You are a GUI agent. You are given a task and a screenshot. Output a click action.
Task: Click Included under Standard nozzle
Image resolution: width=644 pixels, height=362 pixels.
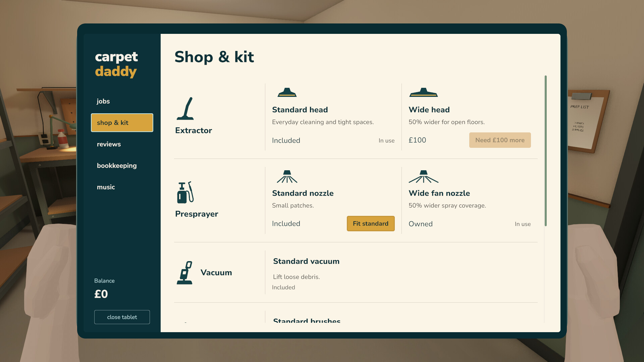(286, 224)
